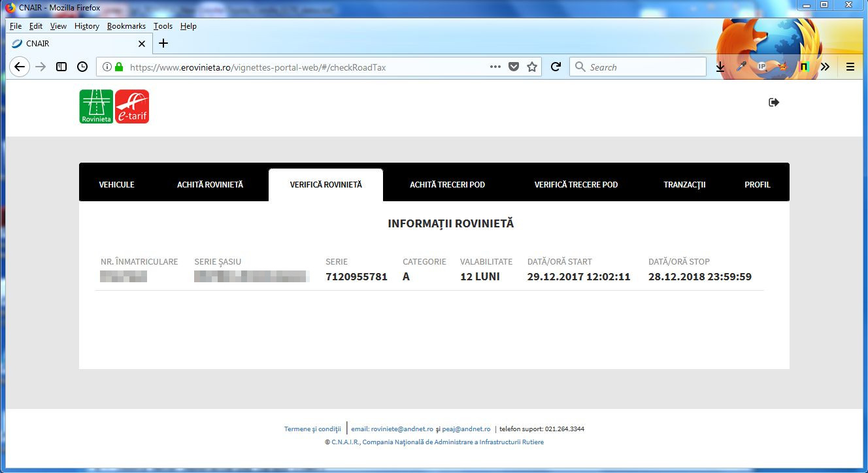Click the logout icon in page header
Screen dimensions: 868x473
pyautogui.click(x=774, y=103)
